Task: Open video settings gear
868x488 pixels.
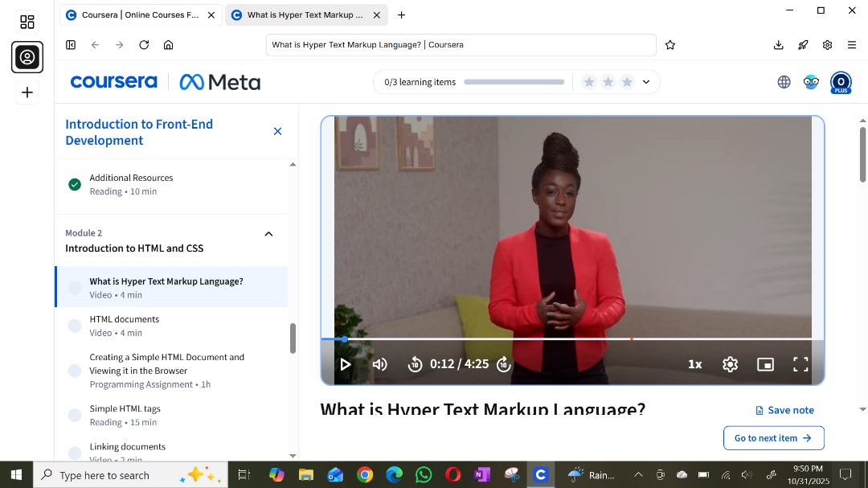Action: (x=730, y=364)
